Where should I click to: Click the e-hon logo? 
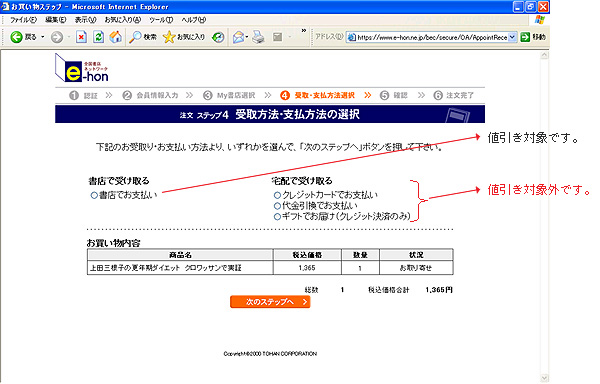[x=82, y=68]
